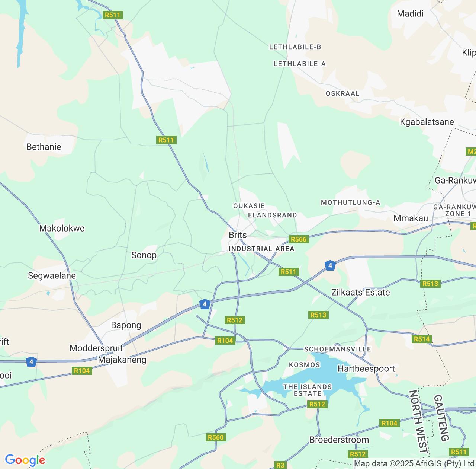Select the Hartbeespoort place label
The image size is (476, 469).
pyautogui.click(x=366, y=368)
